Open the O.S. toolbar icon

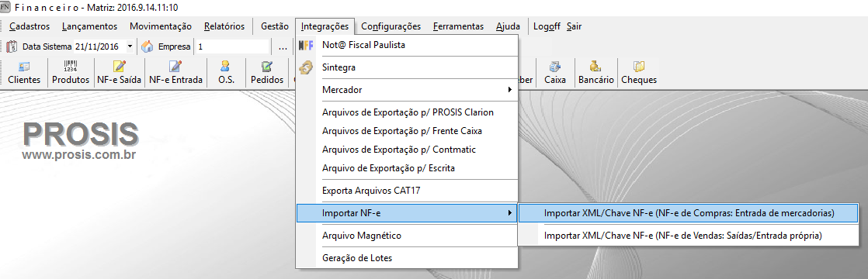click(x=226, y=73)
